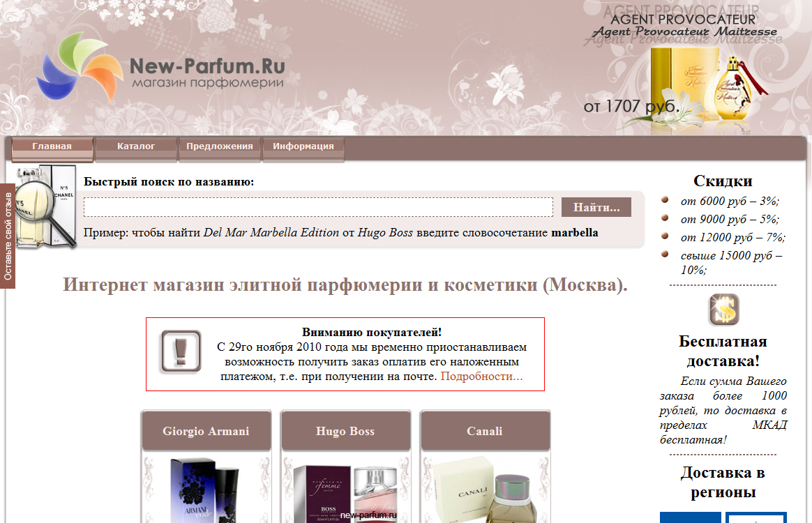Click the New-Parfum.Ru site name text
This screenshot has width=812, height=523.
(x=207, y=66)
